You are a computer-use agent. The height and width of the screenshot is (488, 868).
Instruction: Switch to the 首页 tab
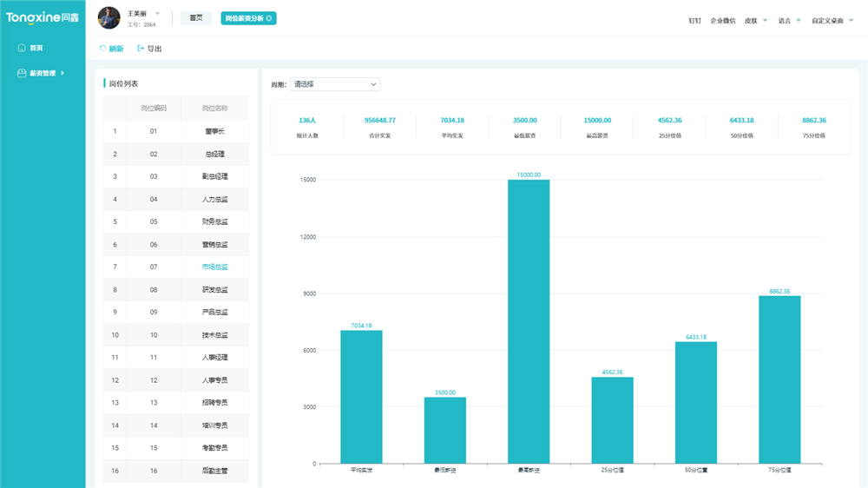(195, 18)
